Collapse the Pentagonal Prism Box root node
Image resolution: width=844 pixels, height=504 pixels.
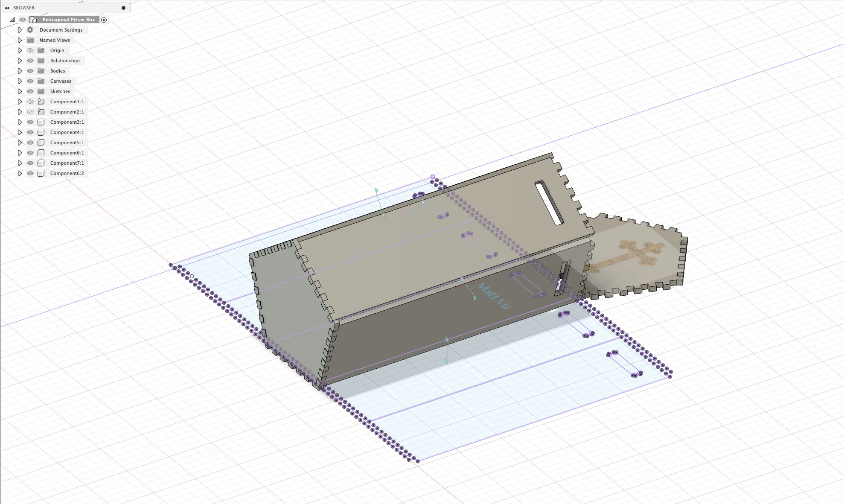coord(12,20)
